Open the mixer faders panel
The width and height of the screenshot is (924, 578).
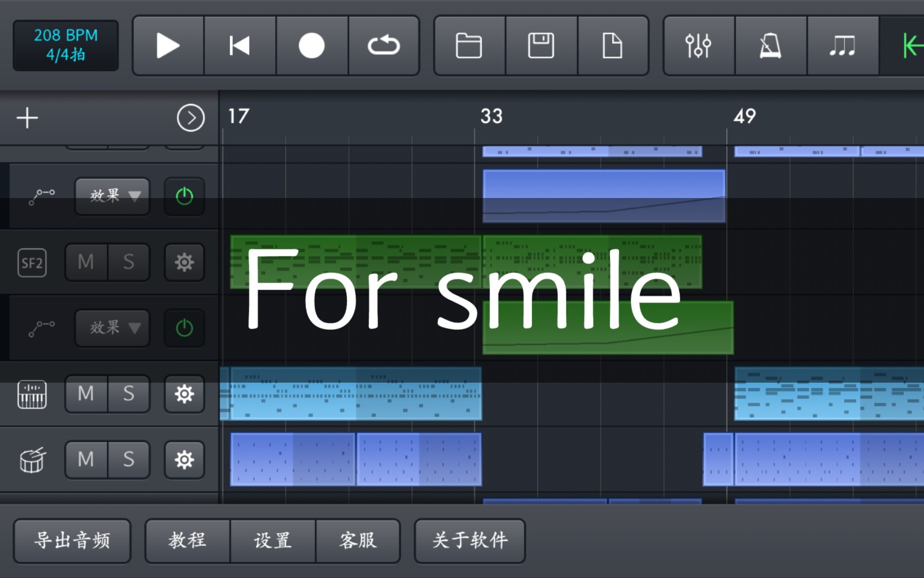[x=699, y=45]
